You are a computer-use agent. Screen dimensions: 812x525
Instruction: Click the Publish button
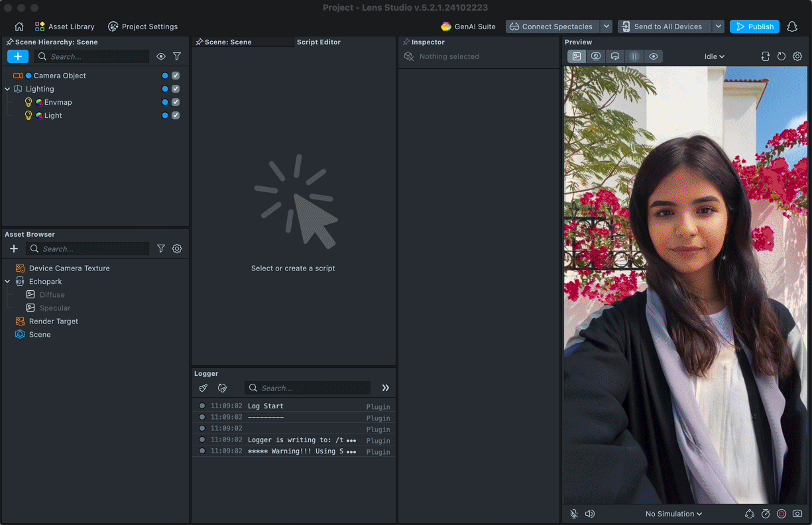[754, 27]
